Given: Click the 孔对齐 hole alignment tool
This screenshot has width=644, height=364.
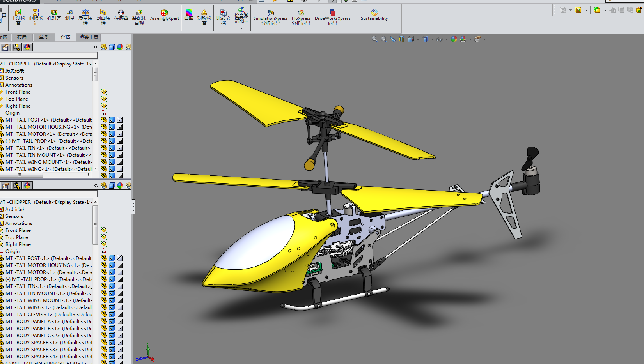Looking at the screenshot, I should tap(54, 15).
